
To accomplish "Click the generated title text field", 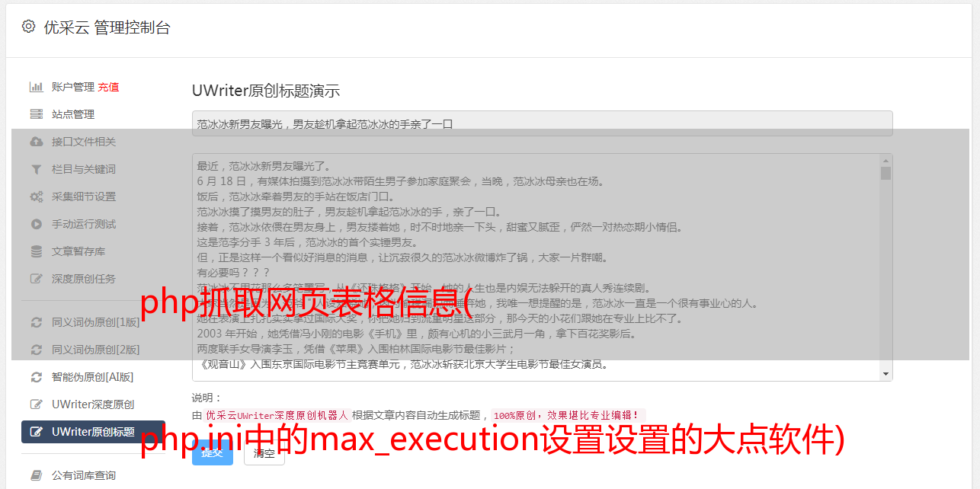I will pyautogui.click(x=542, y=123).
